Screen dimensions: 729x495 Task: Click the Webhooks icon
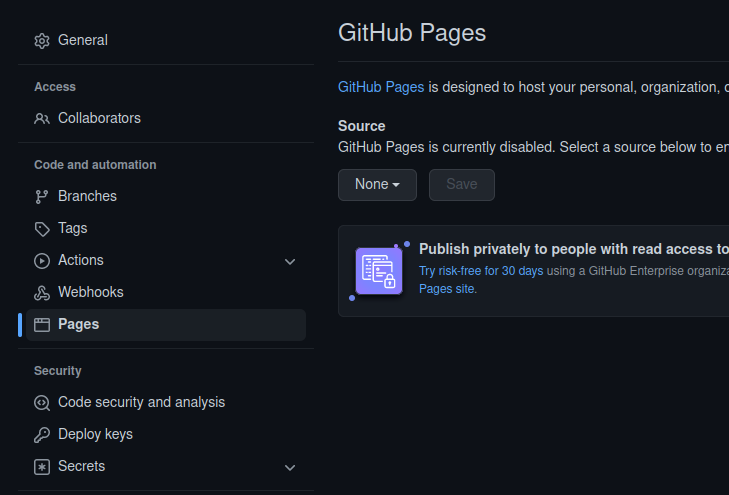pyautogui.click(x=42, y=293)
